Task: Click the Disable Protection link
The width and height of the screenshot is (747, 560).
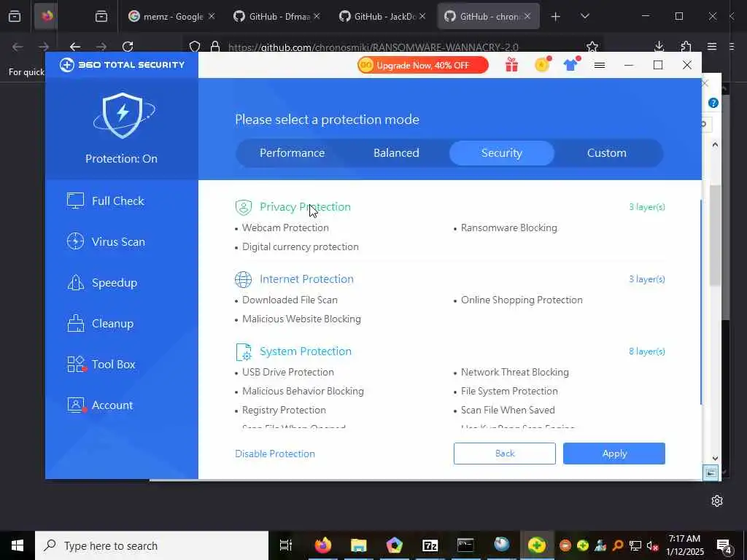Action: tap(275, 454)
